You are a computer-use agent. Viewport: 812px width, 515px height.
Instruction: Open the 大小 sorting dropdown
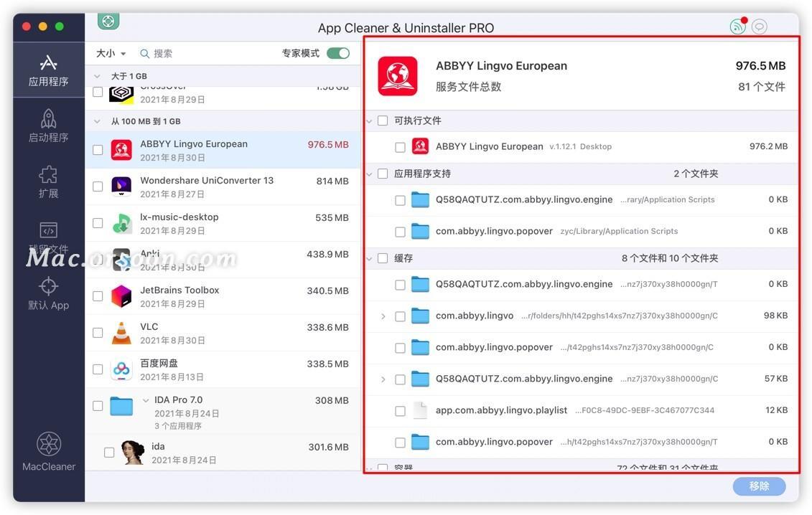(110, 53)
